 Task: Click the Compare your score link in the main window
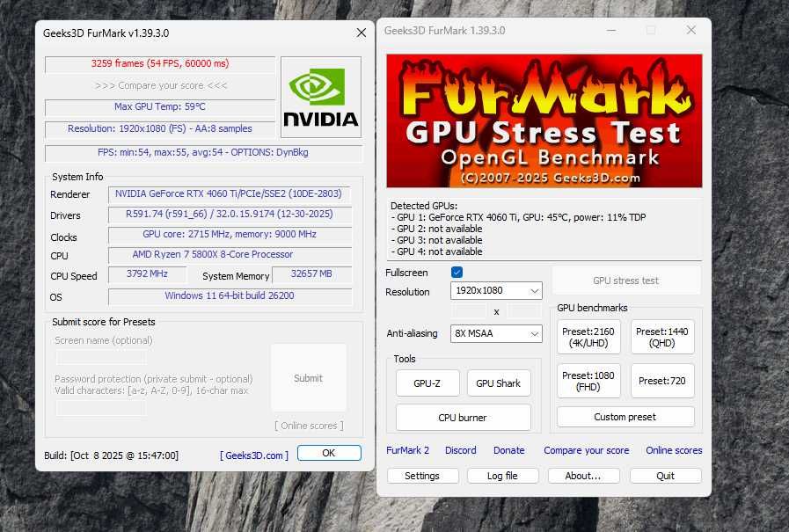coord(586,450)
